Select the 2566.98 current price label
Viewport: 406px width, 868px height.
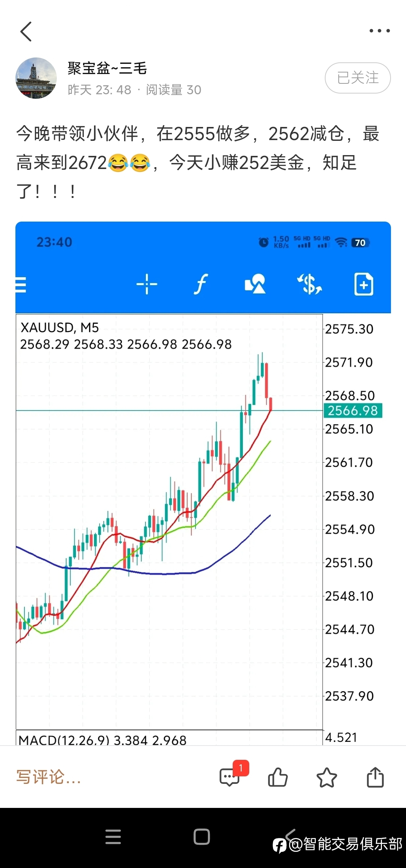click(353, 411)
